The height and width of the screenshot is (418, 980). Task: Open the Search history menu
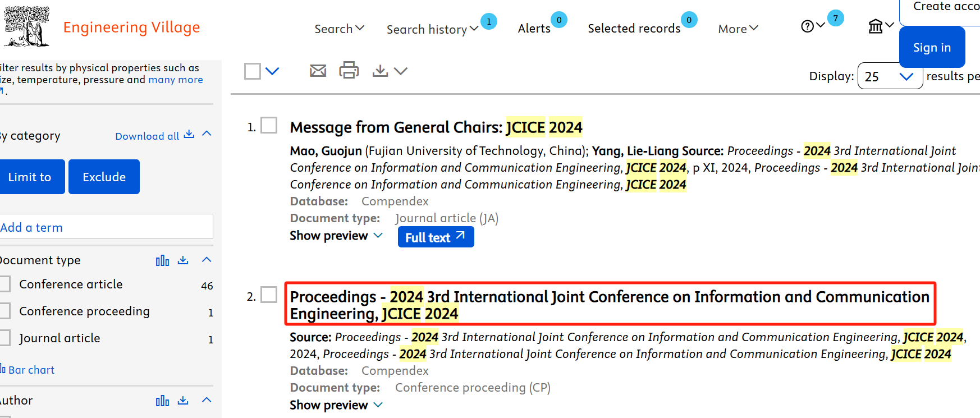[432, 29]
